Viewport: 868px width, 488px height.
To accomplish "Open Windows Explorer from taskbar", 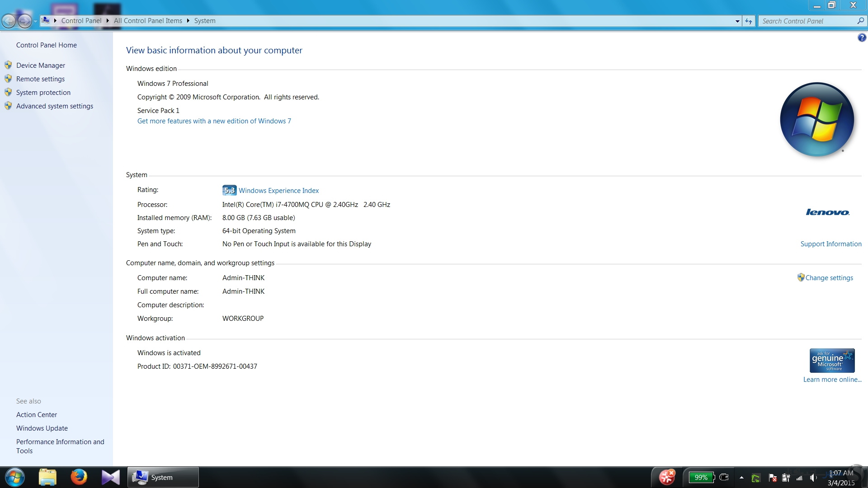I will [x=47, y=477].
